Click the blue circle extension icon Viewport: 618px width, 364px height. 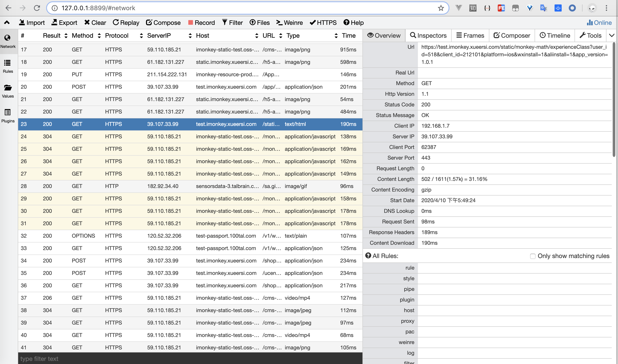click(572, 8)
